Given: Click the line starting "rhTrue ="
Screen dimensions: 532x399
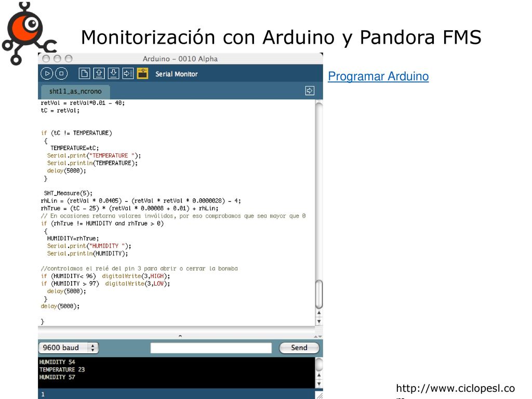Looking at the screenshot, I should click(129, 208).
